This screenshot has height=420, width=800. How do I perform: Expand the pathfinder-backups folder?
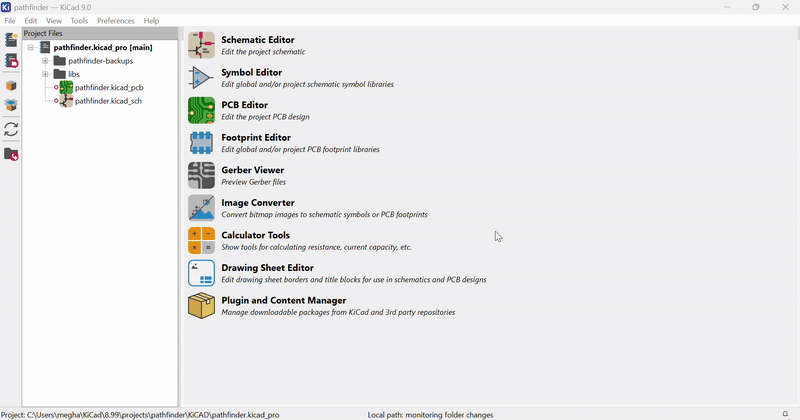(x=45, y=61)
